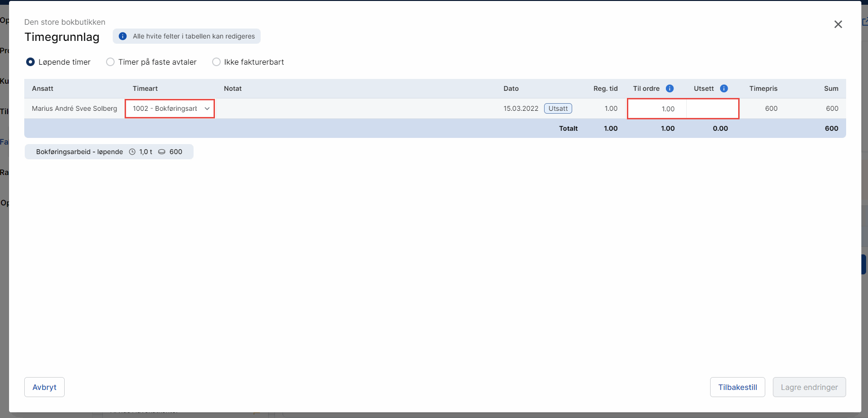The height and width of the screenshot is (418, 868).
Task: Click the info icon beside Til ordre
Action: [670, 88]
